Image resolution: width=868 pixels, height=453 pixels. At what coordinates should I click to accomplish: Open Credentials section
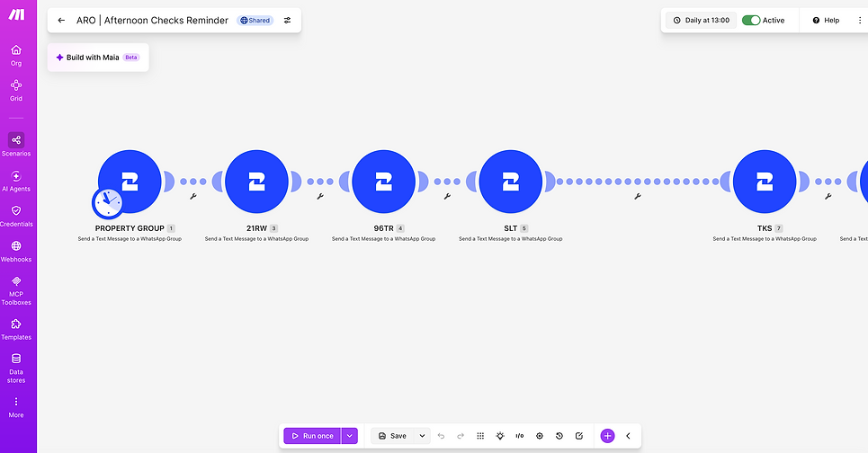[16, 217]
